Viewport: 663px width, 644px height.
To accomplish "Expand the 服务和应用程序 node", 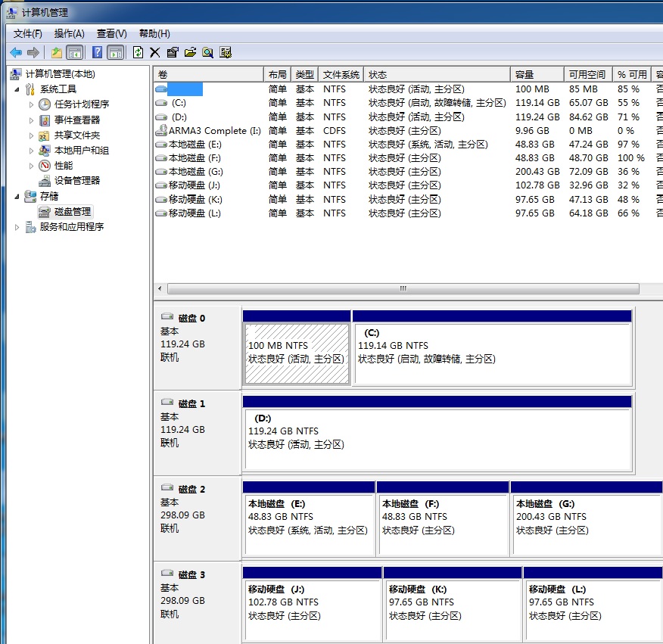I will pyautogui.click(x=17, y=227).
